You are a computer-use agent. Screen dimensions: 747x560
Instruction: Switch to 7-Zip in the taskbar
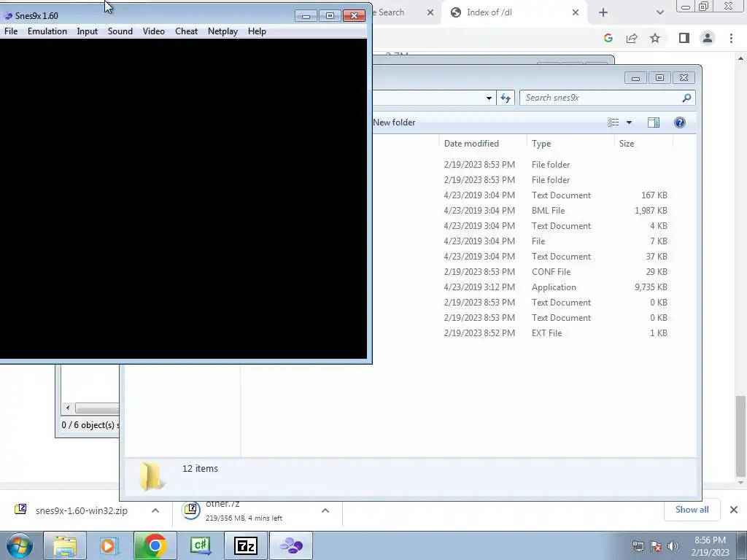click(x=246, y=545)
